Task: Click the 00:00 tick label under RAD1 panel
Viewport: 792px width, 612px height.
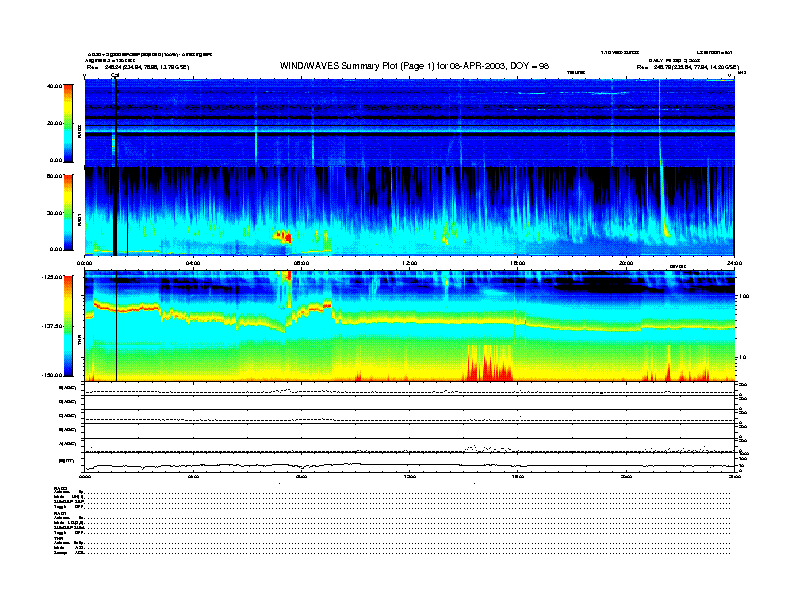Action: pos(84,263)
